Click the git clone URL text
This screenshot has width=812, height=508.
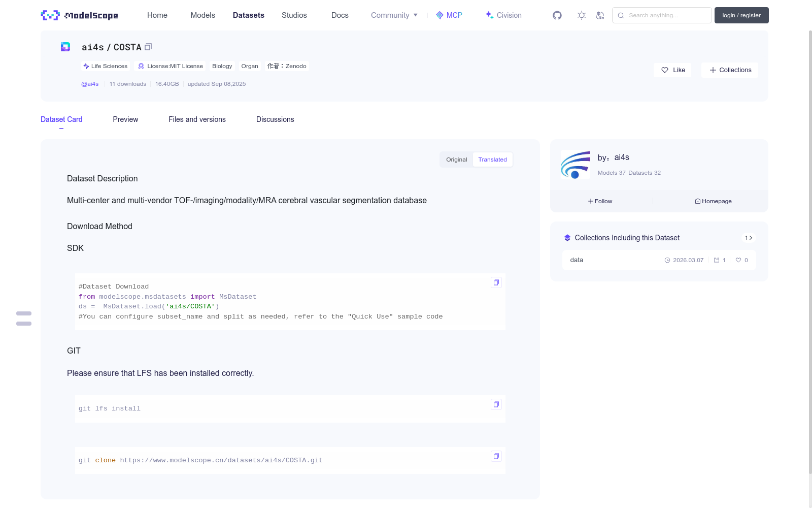coord(221,460)
